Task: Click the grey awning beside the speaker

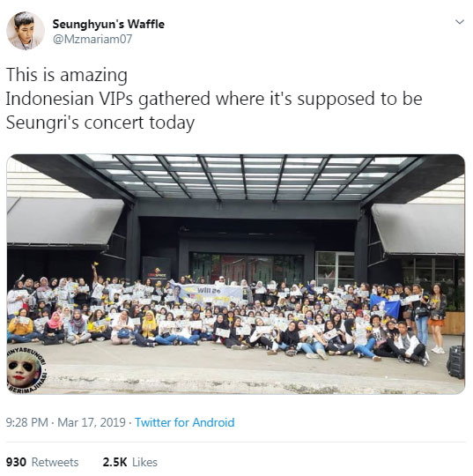Action: coord(419,228)
